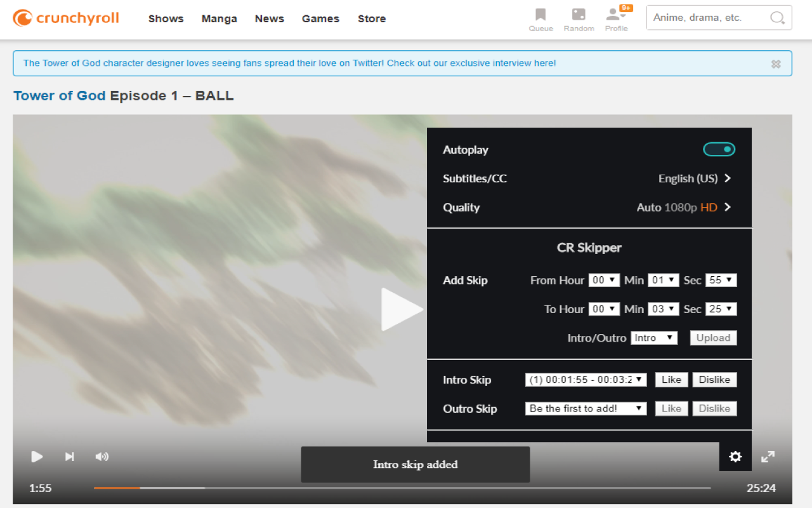Click the Random dice icon

pyautogui.click(x=579, y=19)
